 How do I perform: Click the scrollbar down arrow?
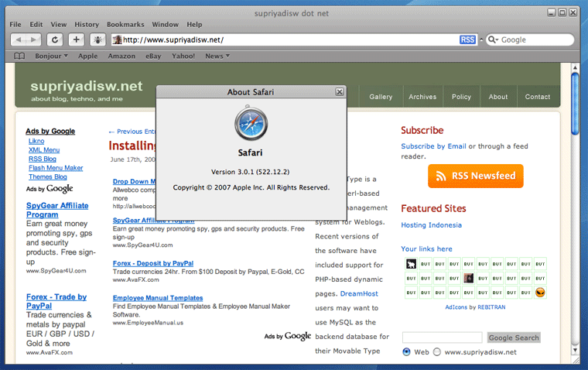(575, 351)
